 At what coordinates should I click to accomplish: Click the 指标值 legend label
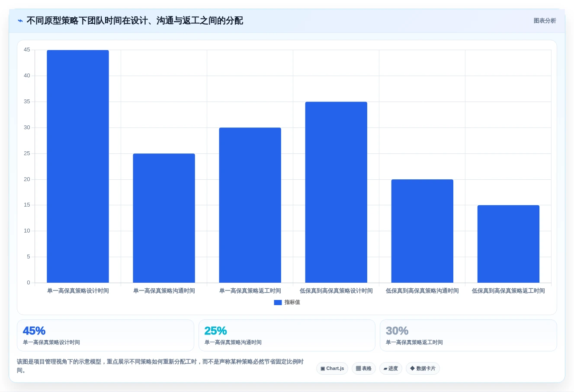pyautogui.click(x=292, y=303)
